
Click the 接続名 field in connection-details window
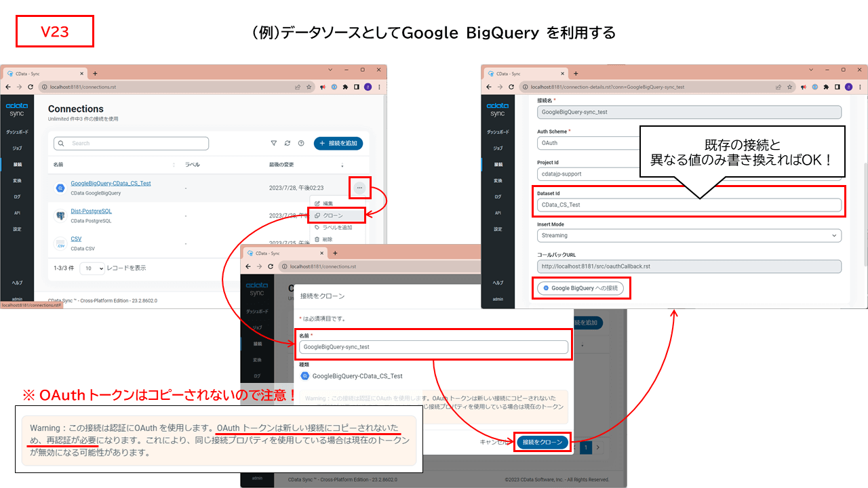689,113
